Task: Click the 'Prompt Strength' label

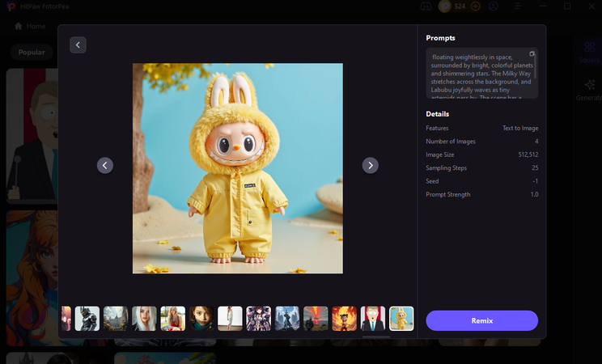Action: [448, 195]
